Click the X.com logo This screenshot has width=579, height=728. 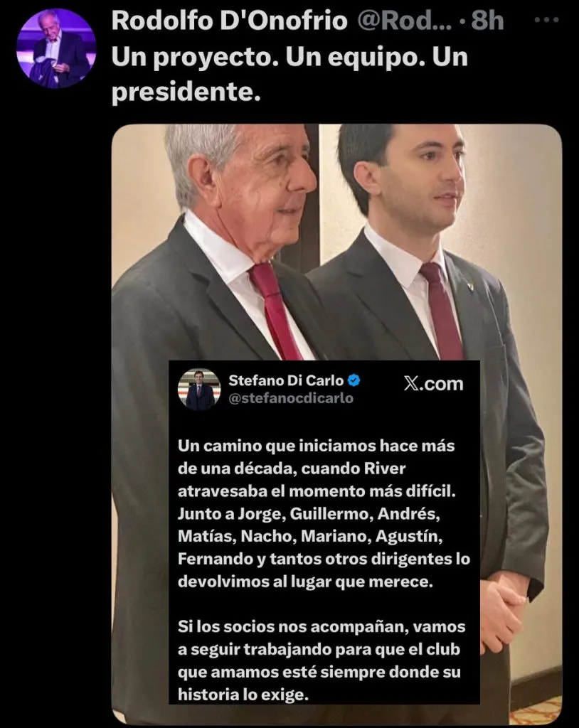click(x=433, y=384)
